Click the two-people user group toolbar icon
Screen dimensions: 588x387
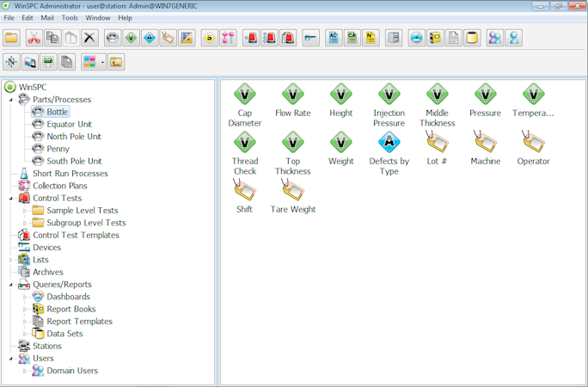pyautogui.click(x=495, y=38)
